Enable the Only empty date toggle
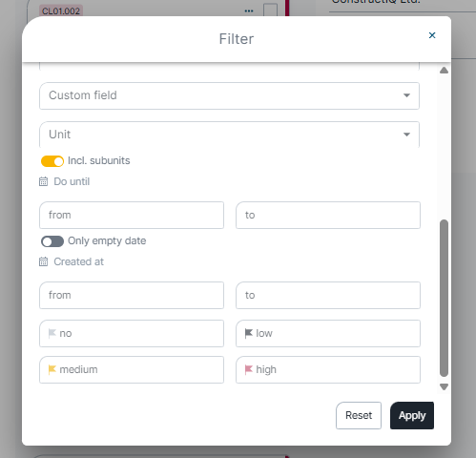476x458 pixels. (52, 241)
